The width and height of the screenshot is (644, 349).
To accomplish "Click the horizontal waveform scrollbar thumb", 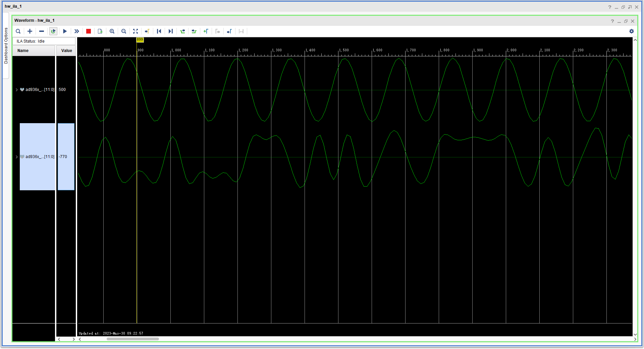I will click(133, 339).
